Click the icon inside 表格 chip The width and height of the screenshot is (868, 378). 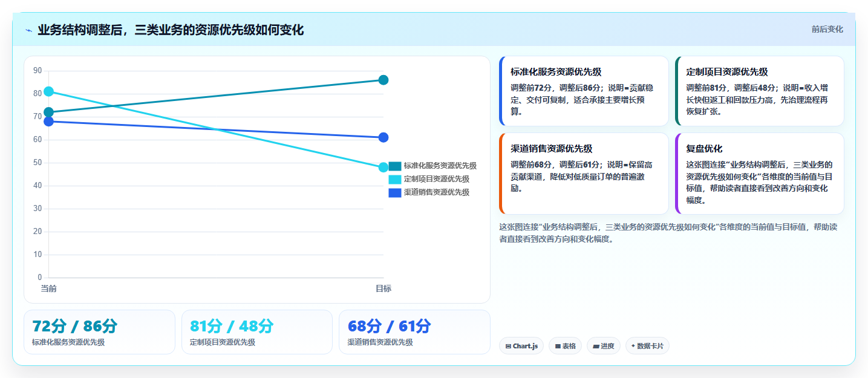(558, 347)
